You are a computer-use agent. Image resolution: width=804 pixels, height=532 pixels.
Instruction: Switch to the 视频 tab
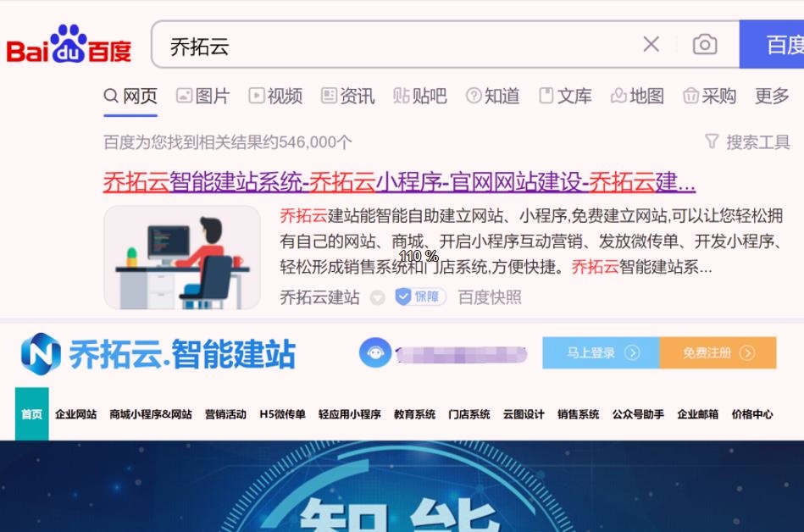pos(276,96)
